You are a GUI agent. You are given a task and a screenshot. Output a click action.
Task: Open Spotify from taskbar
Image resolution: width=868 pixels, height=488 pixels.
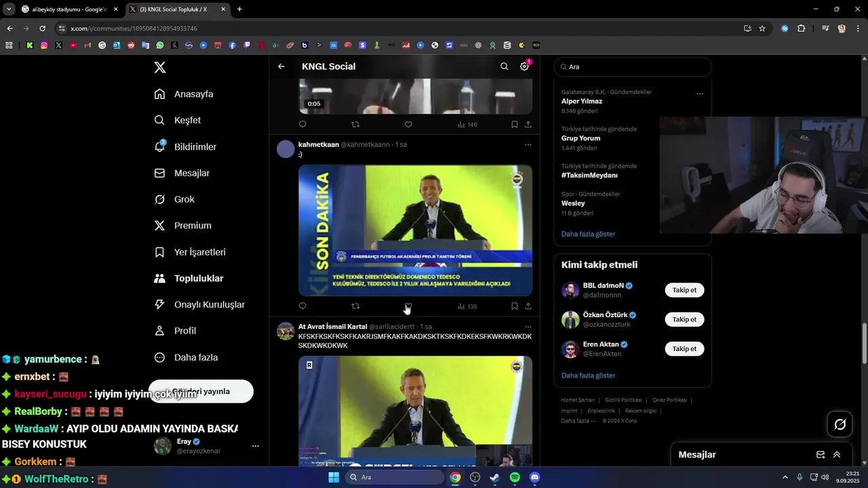coord(515,477)
